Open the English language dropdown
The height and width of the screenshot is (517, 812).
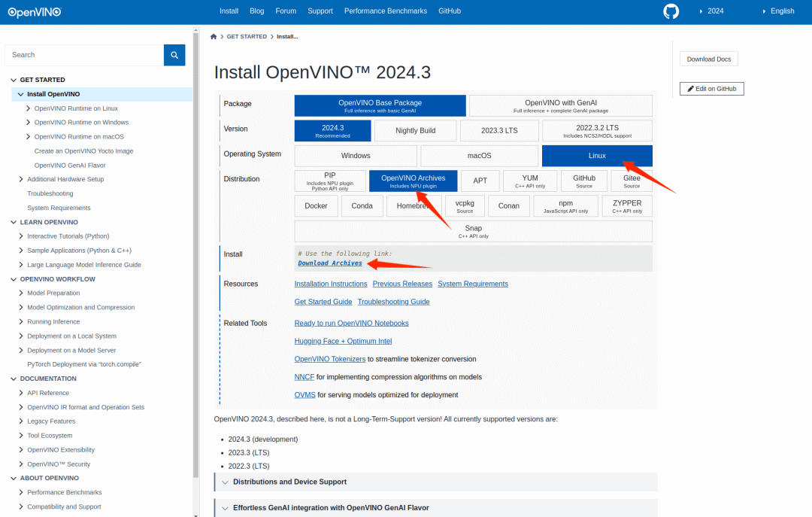tap(778, 11)
